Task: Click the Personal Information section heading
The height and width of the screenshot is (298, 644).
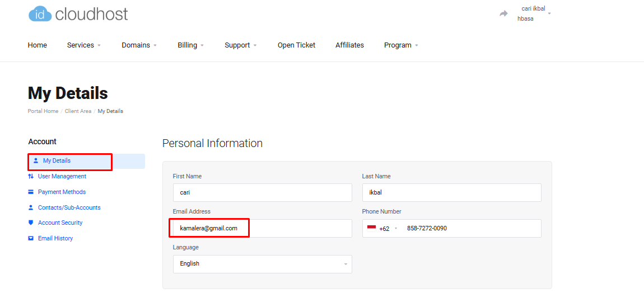Action: point(212,143)
